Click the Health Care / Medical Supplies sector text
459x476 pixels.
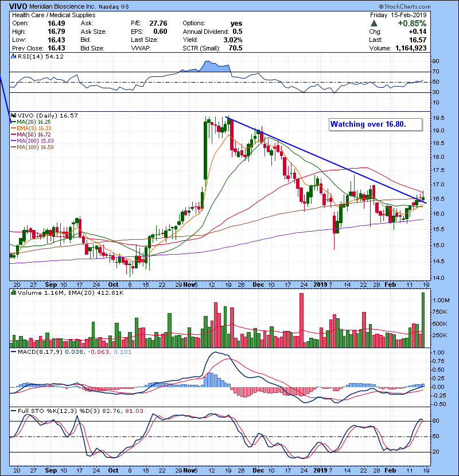point(54,15)
